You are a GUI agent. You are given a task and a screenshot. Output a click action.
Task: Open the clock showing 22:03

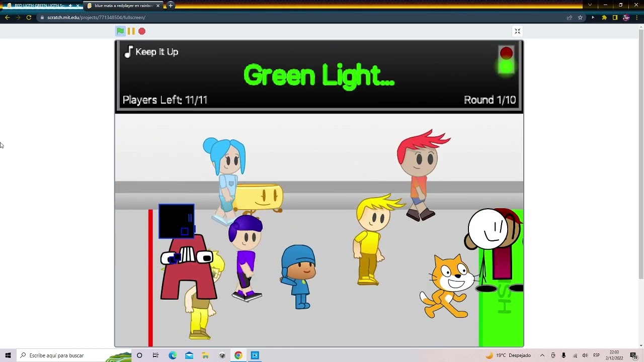(x=614, y=355)
